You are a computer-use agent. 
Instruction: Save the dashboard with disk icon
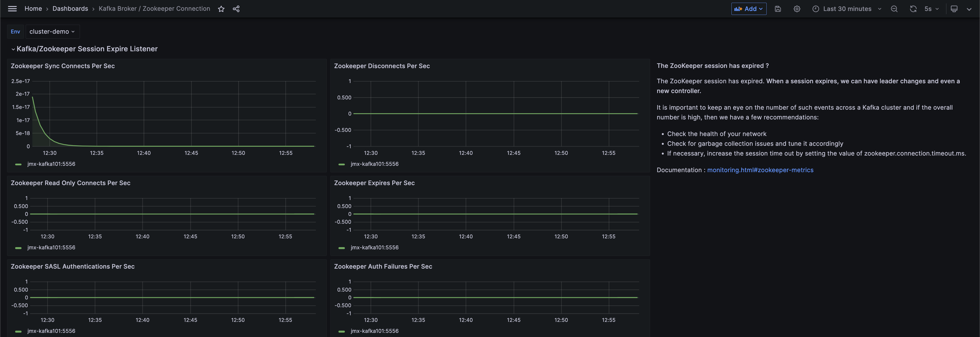tap(778, 9)
